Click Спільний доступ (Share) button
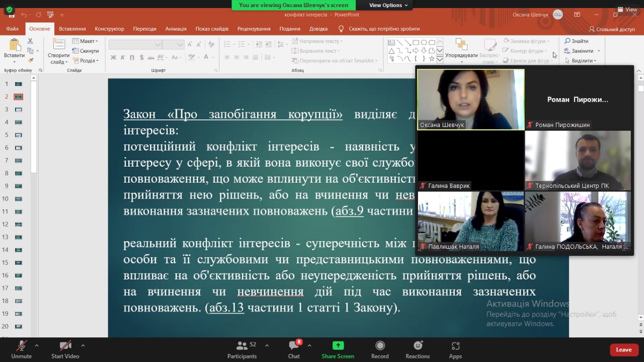 tap(612, 29)
